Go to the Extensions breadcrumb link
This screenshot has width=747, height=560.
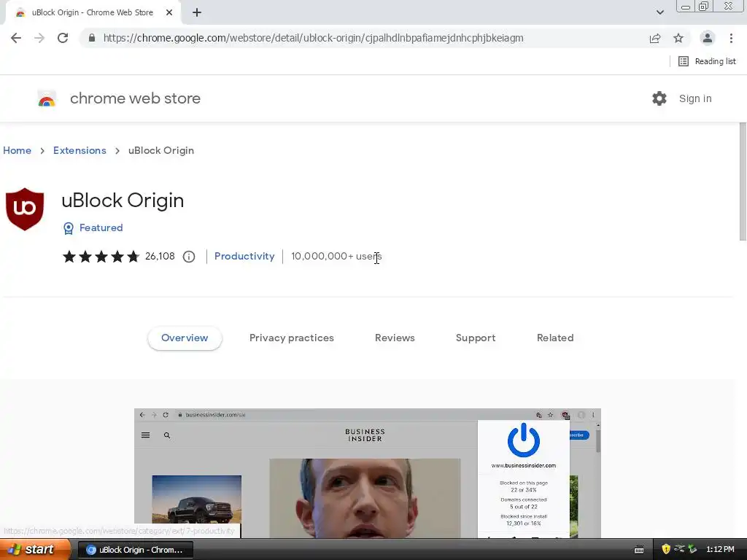(80, 150)
